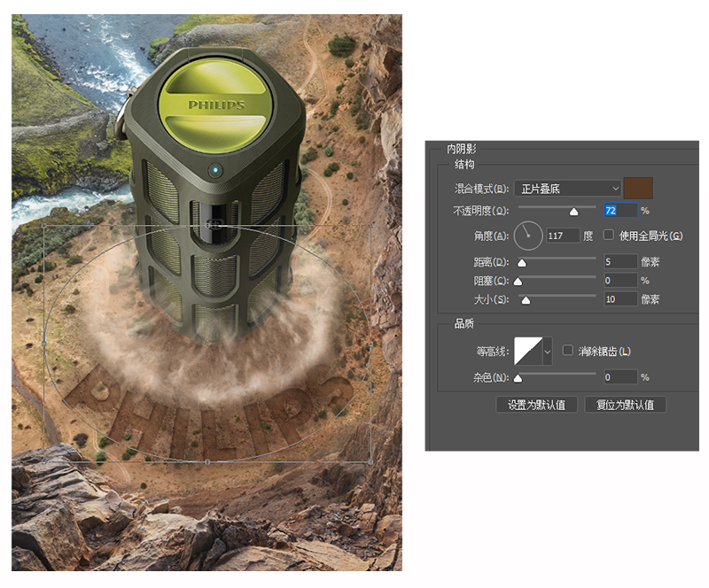Viewport: 709px width, 588px height.
Task: Click the 杂色 noise slider handle
Action: click(518, 378)
